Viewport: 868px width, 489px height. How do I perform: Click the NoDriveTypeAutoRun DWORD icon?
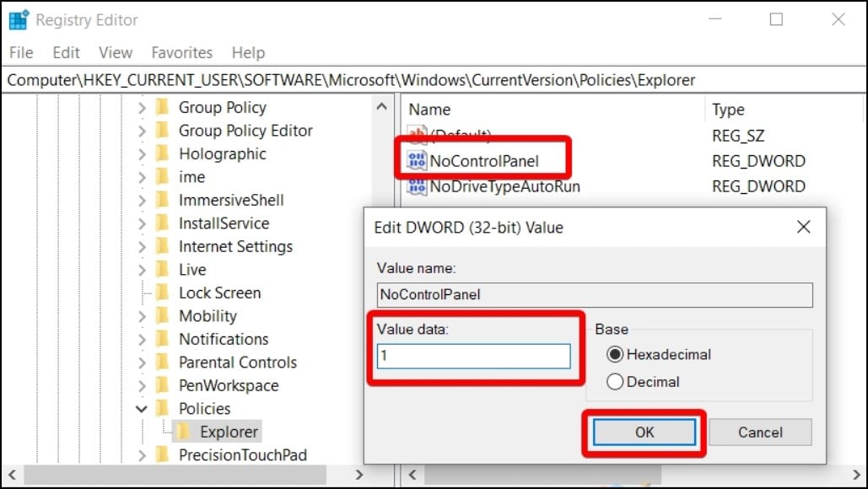418,186
